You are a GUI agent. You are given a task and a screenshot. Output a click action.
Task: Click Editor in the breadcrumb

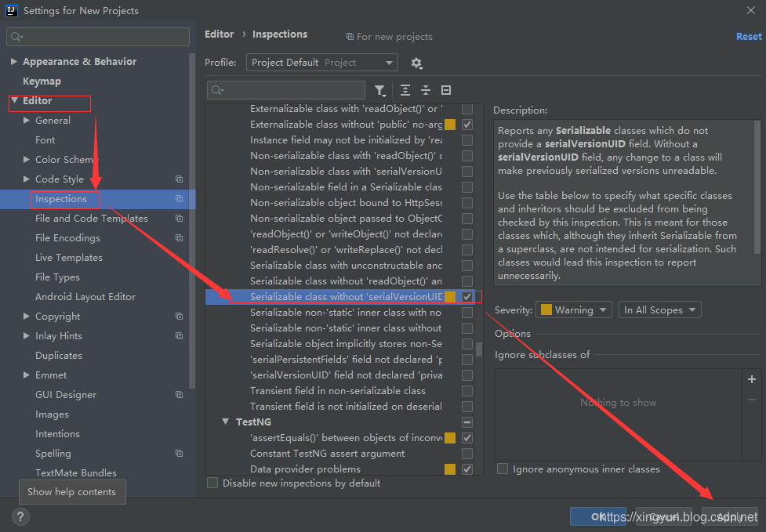(219, 34)
